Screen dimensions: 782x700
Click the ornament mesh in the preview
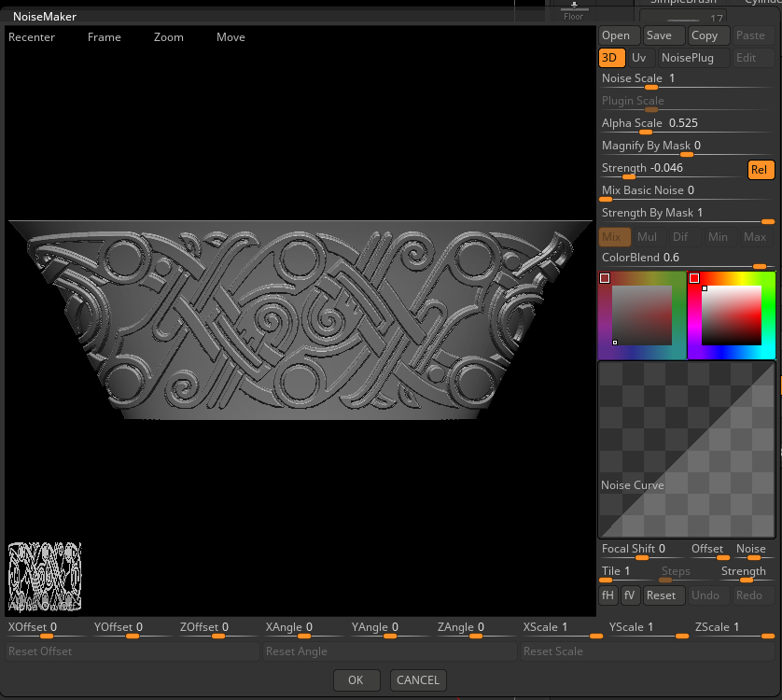click(x=300, y=319)
